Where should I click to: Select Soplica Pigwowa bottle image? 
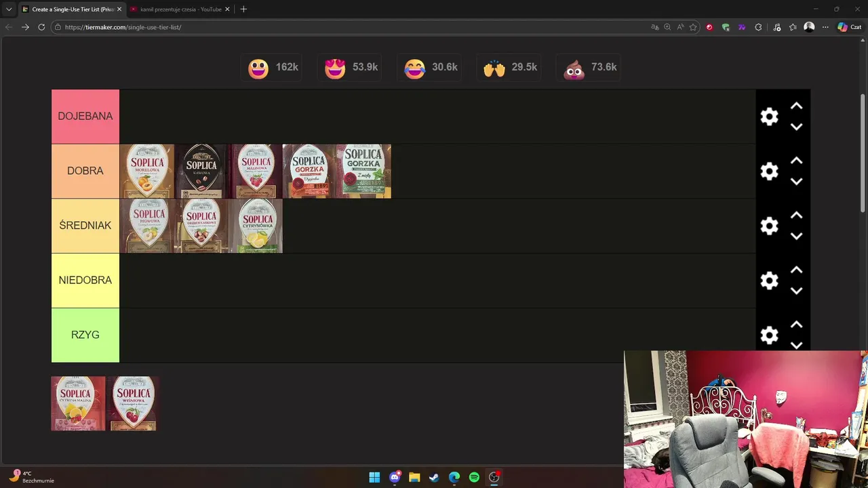point(147,226)
